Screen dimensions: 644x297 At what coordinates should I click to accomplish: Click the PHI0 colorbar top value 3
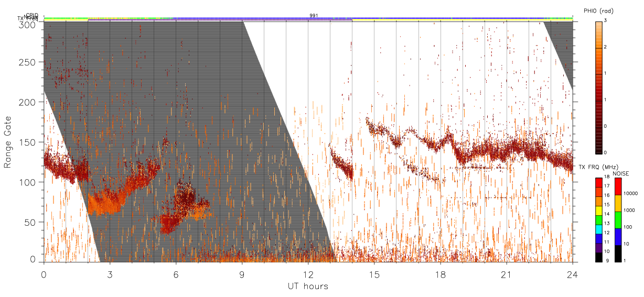point(605,21)
